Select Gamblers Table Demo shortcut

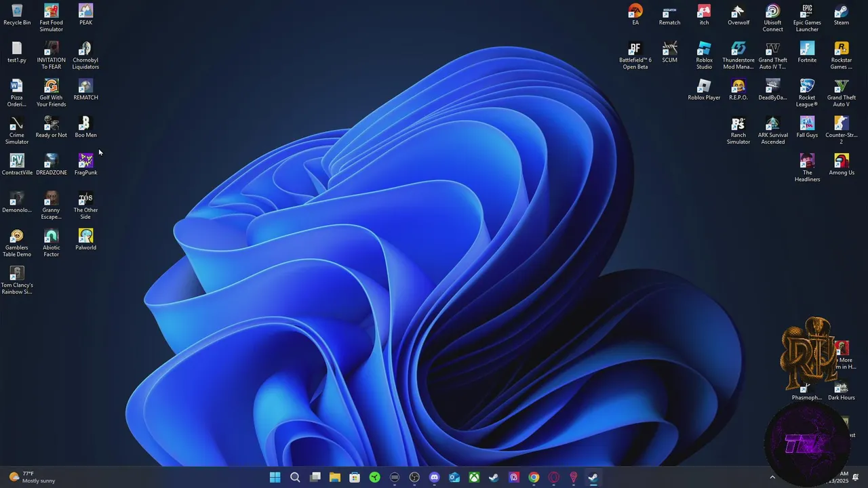pos(17,243)
